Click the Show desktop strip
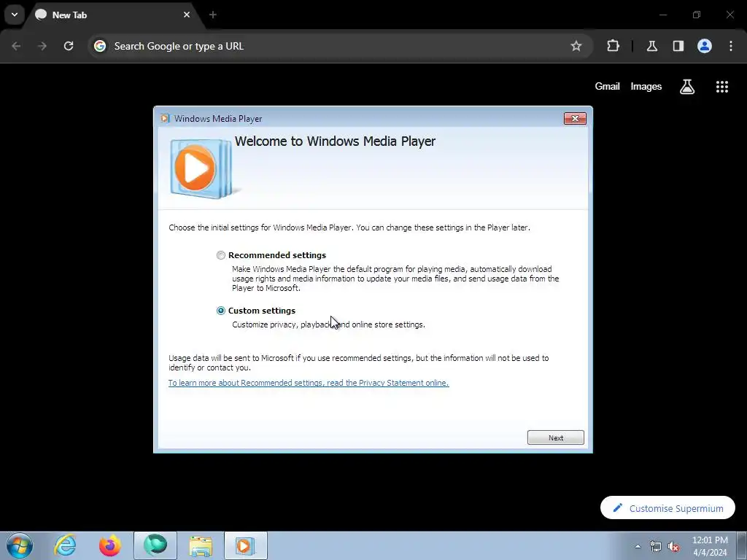 742,545
